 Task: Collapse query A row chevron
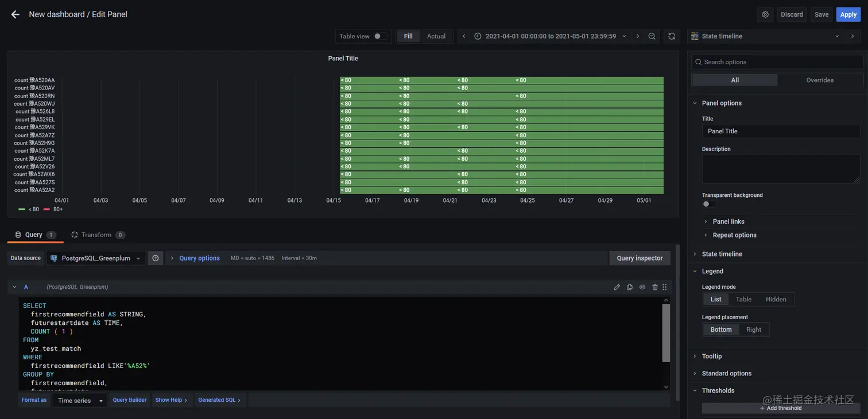(x=14, y=287)
